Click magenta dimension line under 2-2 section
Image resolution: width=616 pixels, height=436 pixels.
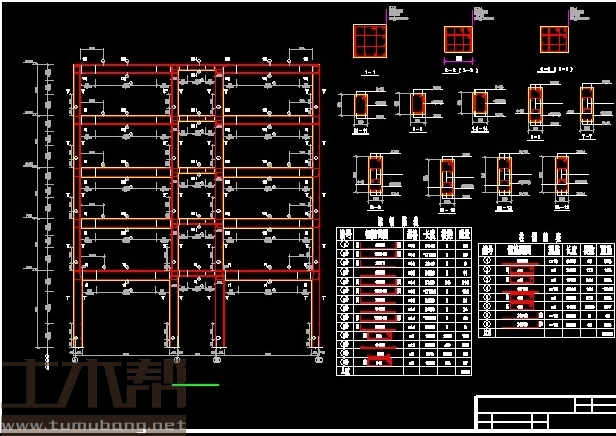click(x=458, y=60)
